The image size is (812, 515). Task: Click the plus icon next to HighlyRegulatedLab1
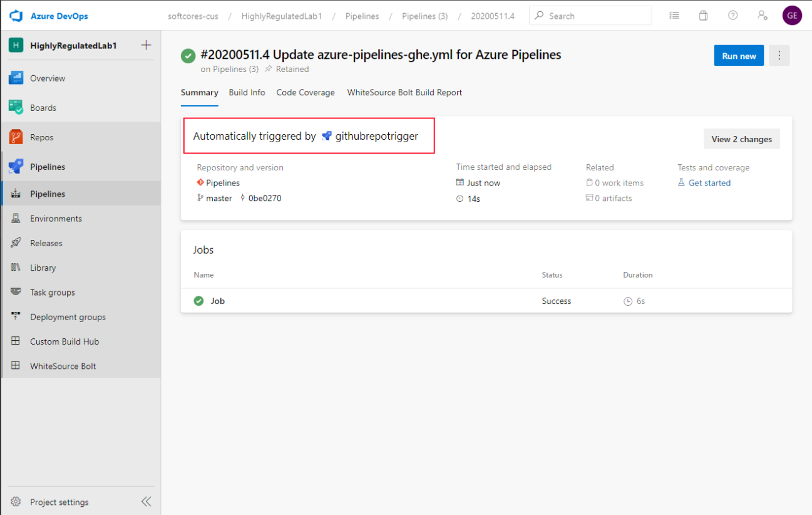coord(146,45)
